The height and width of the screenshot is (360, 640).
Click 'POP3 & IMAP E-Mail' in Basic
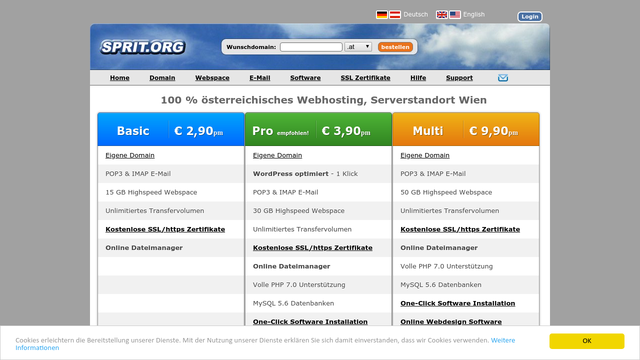[x=138, y=174]
